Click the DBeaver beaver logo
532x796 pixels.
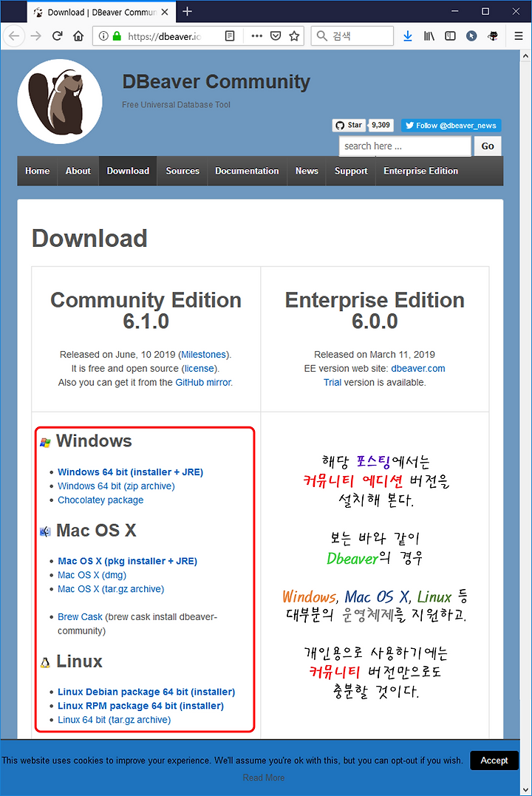pyautogui.click(x=60, y=101)
